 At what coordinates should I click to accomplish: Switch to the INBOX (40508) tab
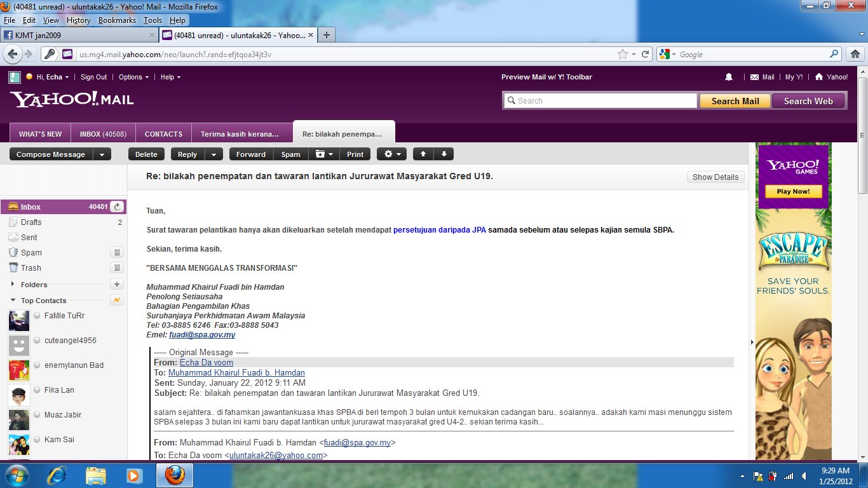click(103, 134)
